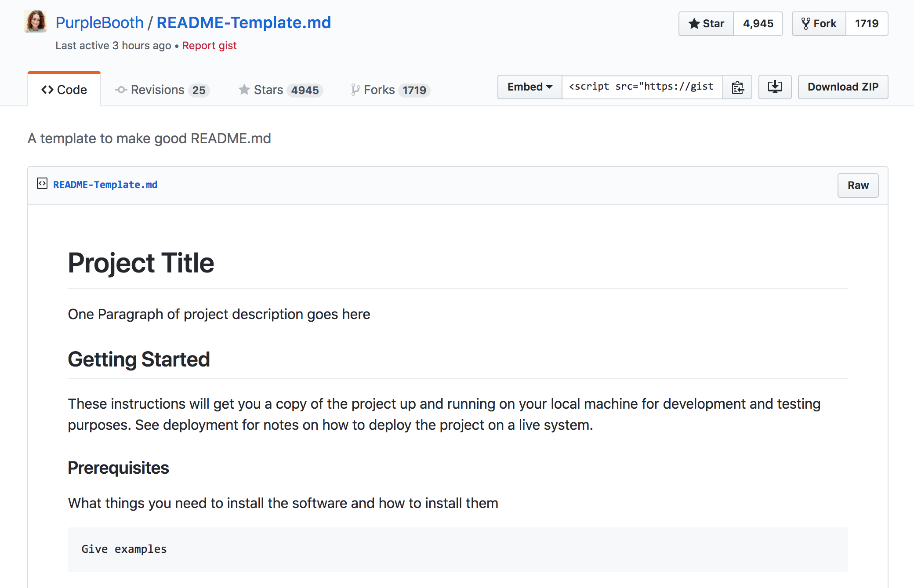Viewport: 914px width, 588px height.
Task: Click the PurpleBooth user avatar
Action: [35, 22]
